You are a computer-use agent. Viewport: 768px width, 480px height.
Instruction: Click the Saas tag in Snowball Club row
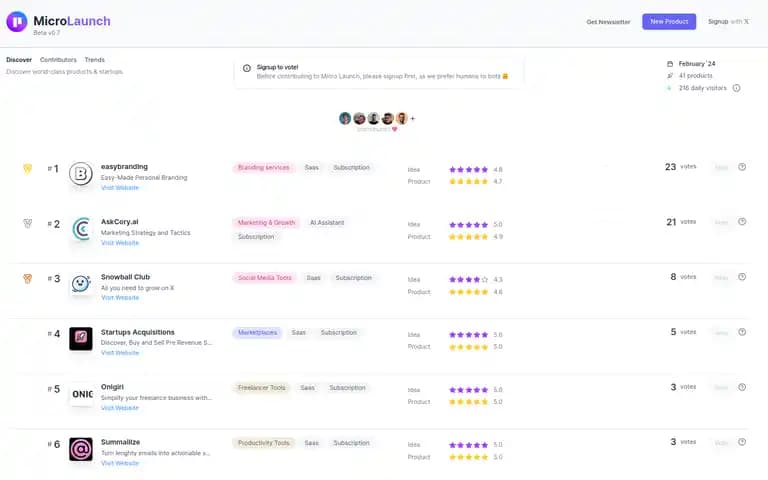313,278
